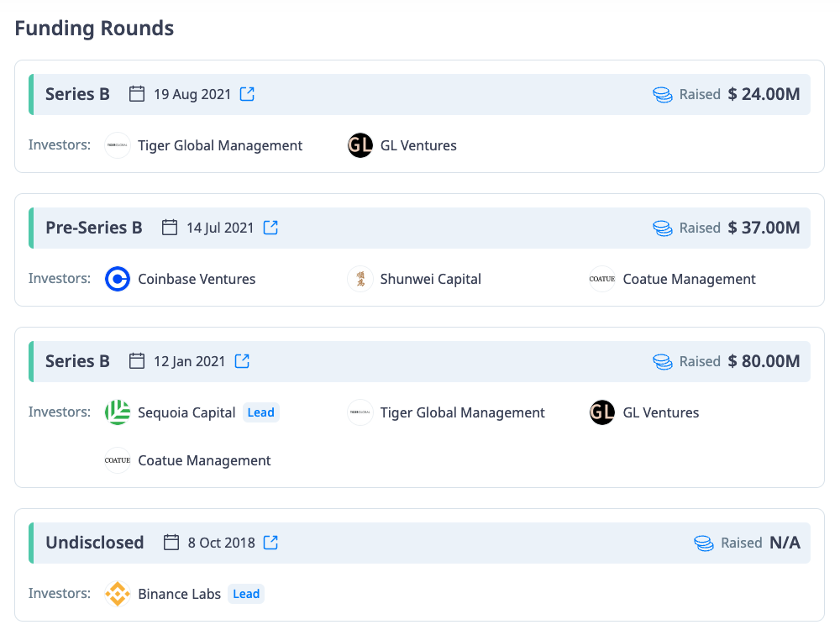Open the Coinbase Ventures investor page
This screenshot has width=840, height=635.
click(197, 279)
